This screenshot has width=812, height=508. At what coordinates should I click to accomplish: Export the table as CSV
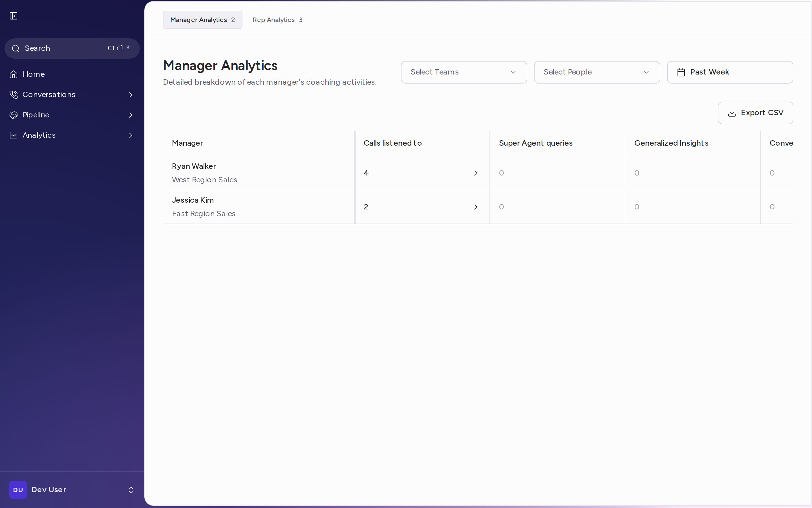pyautogui.click(x=755, y=113)
